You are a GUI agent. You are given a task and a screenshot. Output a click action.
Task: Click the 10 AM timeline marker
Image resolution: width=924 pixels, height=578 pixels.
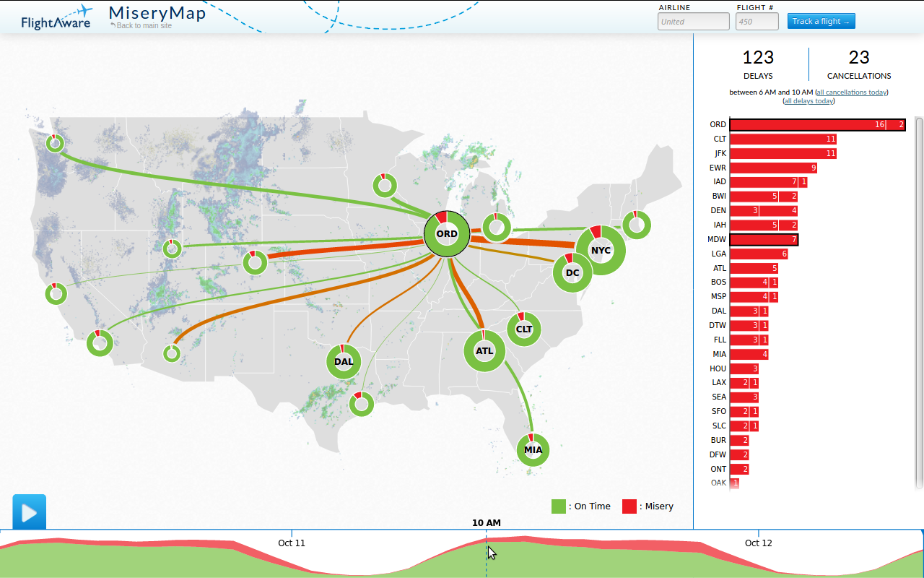tap(487, 523)
